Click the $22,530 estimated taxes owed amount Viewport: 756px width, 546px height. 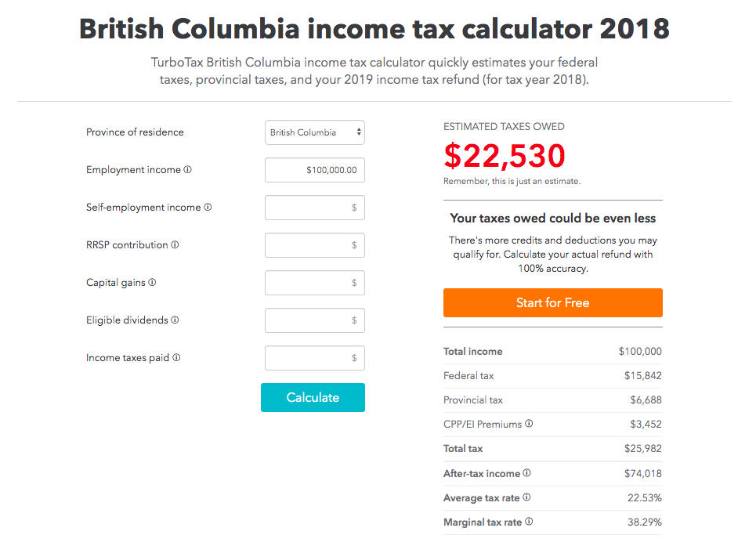(505, 156)
